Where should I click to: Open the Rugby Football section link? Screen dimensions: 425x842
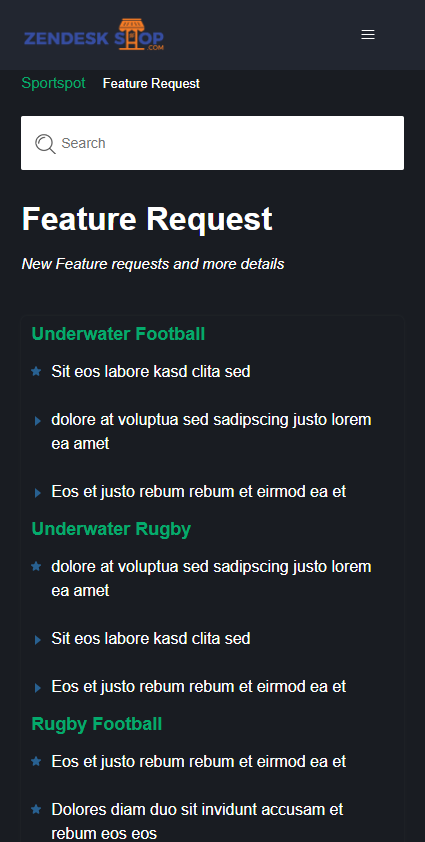[97, 724]
